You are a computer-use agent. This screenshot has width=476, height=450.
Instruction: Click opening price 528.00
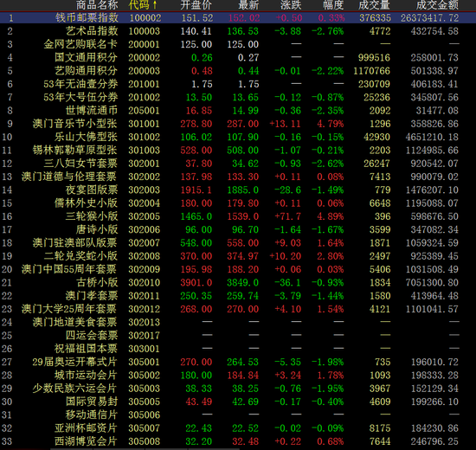[x=196, y=151]
